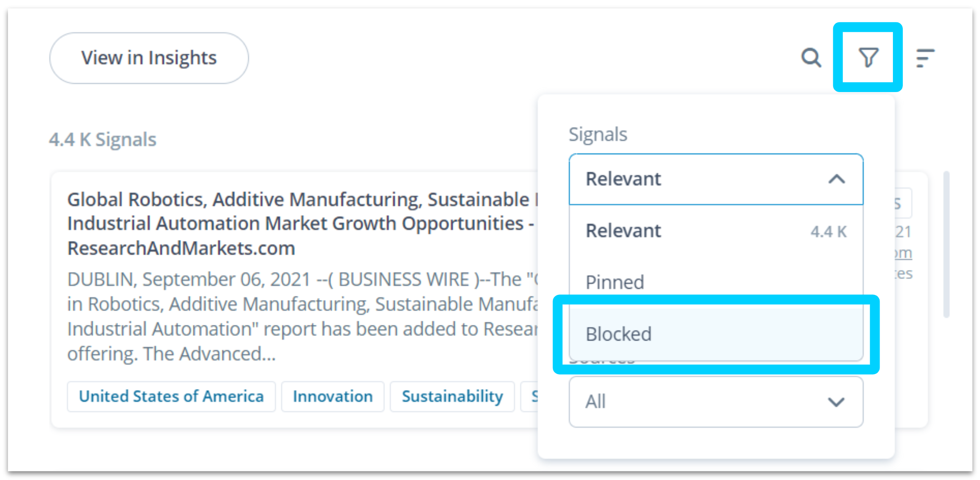
Task: Select the Relevant 4.4 K option
Action: tap(716, 230)
